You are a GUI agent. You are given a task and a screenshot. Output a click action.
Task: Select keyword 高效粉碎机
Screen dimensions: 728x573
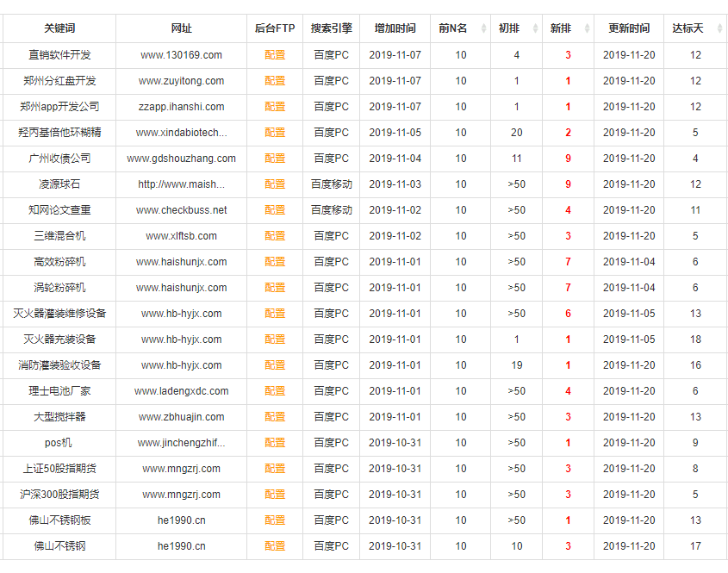(59, 262)
